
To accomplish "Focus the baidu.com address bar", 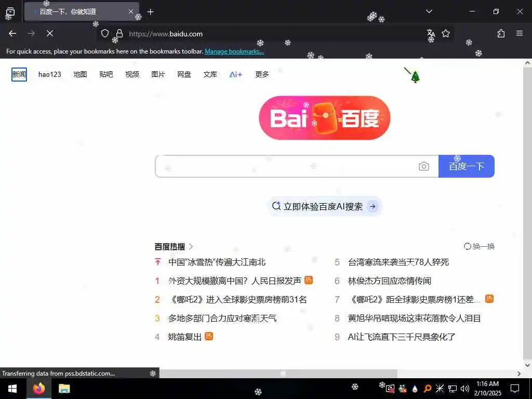I will click(x=275, y=34).
